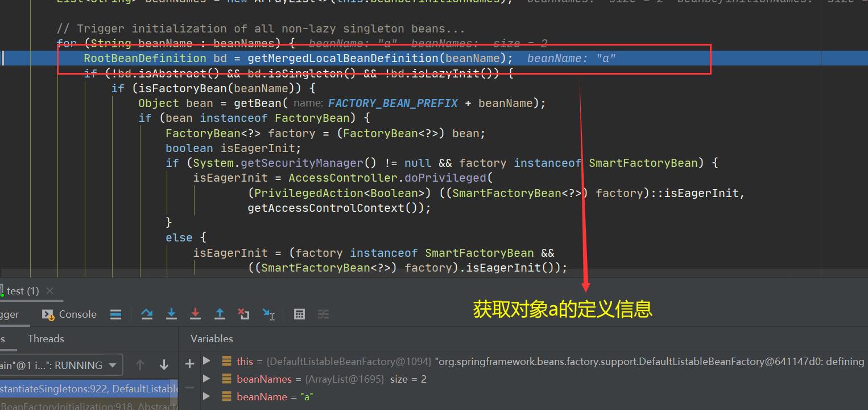Select the instantiateSingletons:922 stack frame
The width and height of the screenshot is (868, 410).
tap(89, 388)
